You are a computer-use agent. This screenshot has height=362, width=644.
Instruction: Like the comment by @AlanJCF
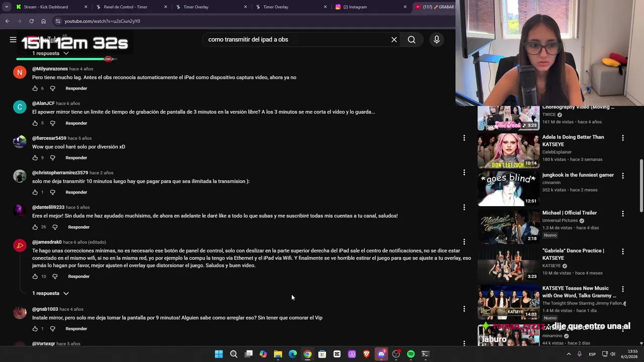tap(35, 123)
